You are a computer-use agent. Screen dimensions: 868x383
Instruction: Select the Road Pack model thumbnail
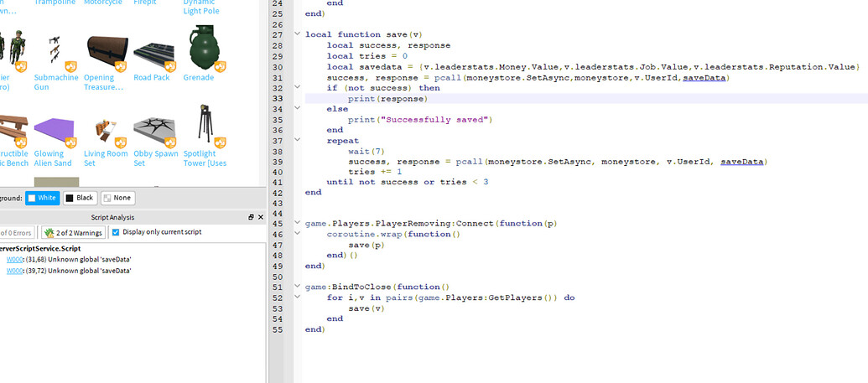tap(154, 54)
